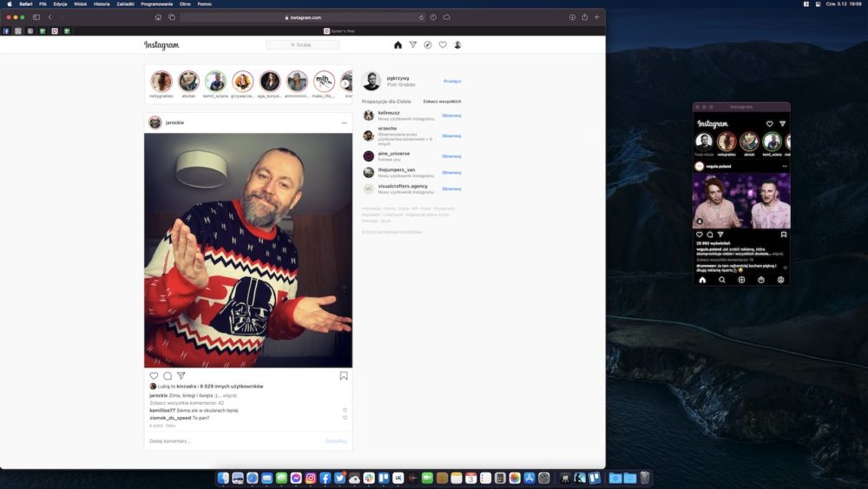Open Trash in the Dock
This screenshot has height=489, width=868.
(x=644, y=478)
